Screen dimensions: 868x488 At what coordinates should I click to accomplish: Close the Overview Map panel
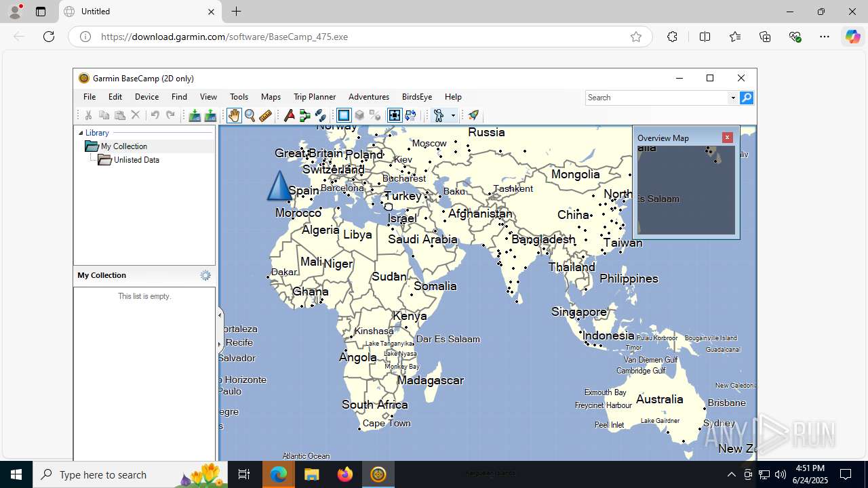point(728,138)
